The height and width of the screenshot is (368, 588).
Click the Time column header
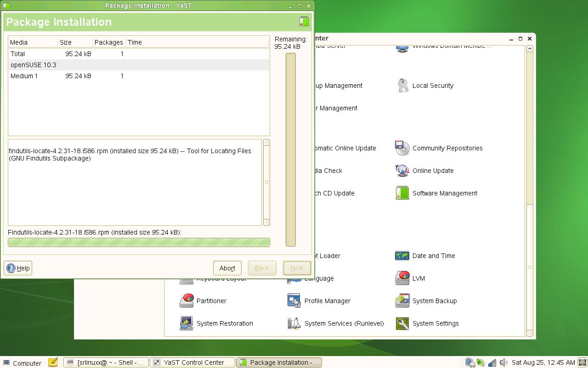point(198,42)
